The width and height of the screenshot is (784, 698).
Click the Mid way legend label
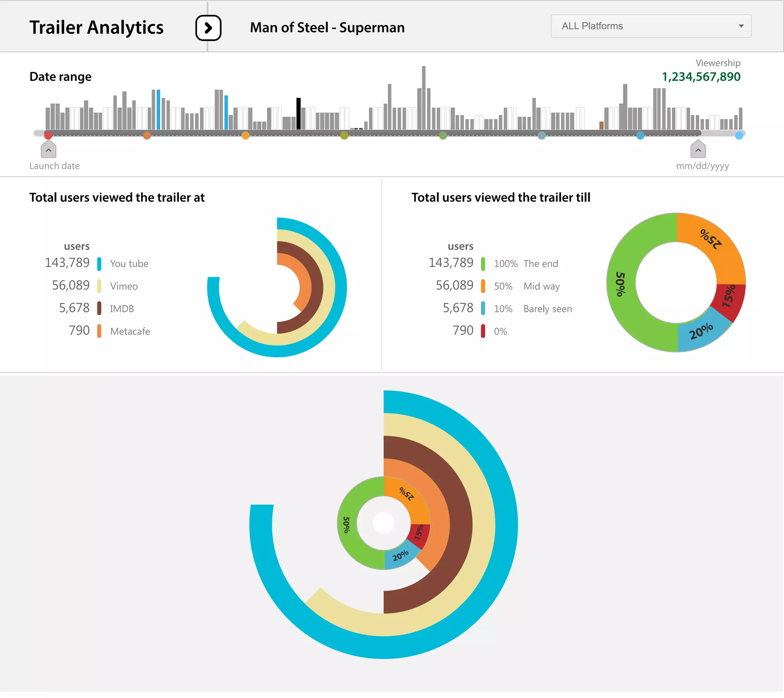[x=541, y=286]
